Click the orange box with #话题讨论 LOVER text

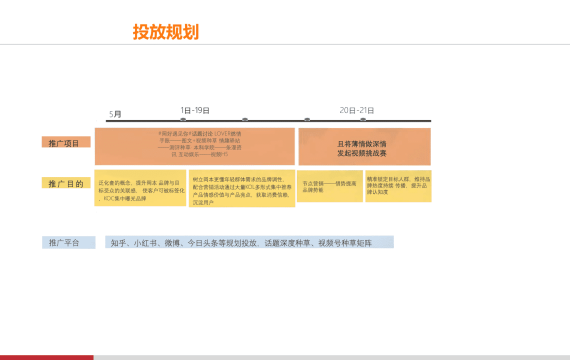195,146
